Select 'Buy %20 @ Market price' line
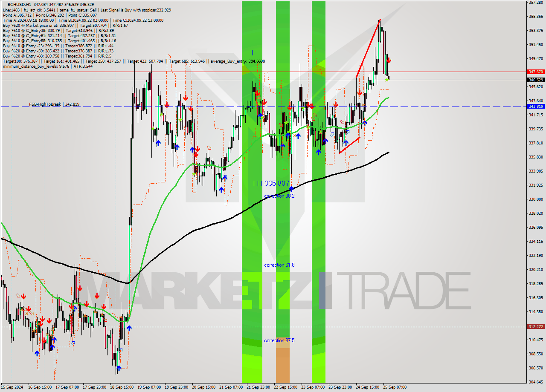Screen dimensions: 546x392 pos(65,25)
